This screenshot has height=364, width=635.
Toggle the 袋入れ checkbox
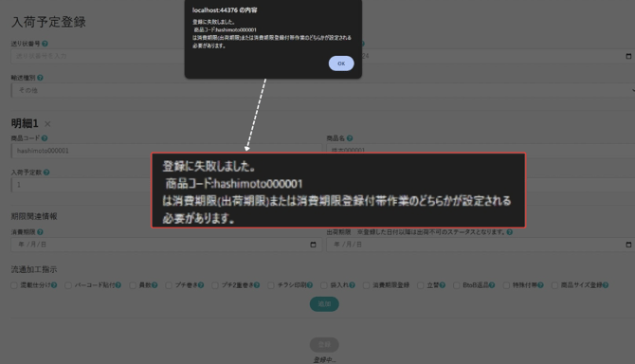click(x=324, y=285)
